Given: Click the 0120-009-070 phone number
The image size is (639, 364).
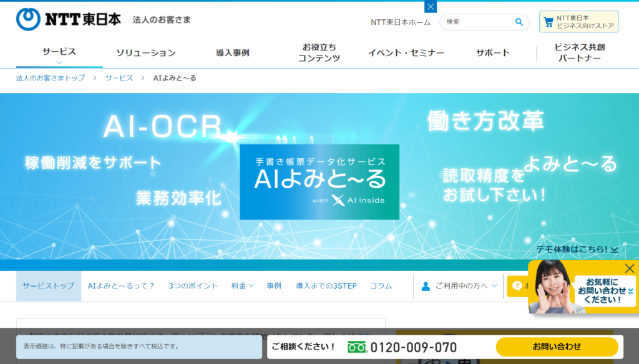Looking at the screenshot, I should [413, 347].
